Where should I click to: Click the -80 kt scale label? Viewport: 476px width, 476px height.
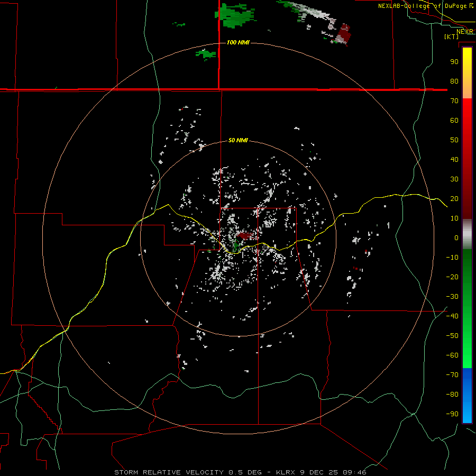tap(452, 395)
